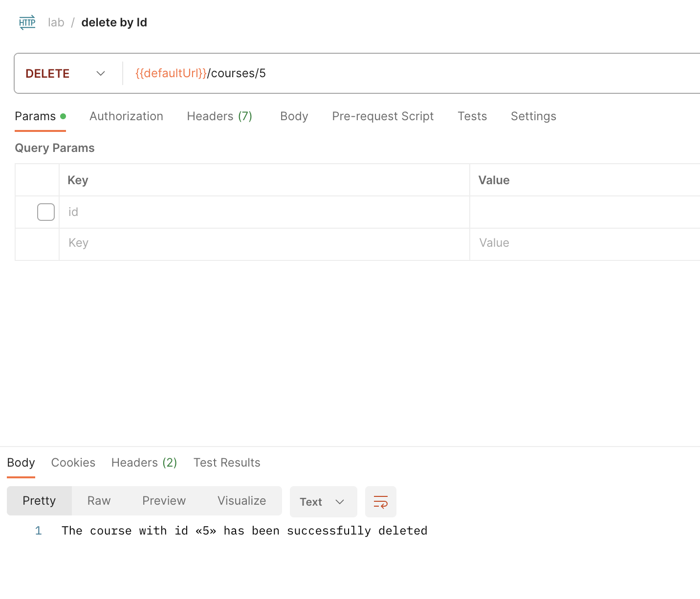This screenshot has width=700, height=599.
Task: Toggle word wrap icon in response
Action: click(380, 502)
